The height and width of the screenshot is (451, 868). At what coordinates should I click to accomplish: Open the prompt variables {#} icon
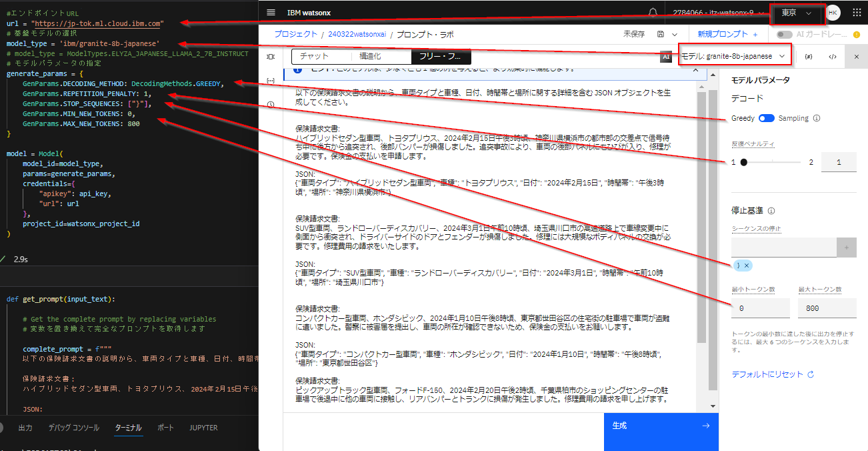coord(809,57)
